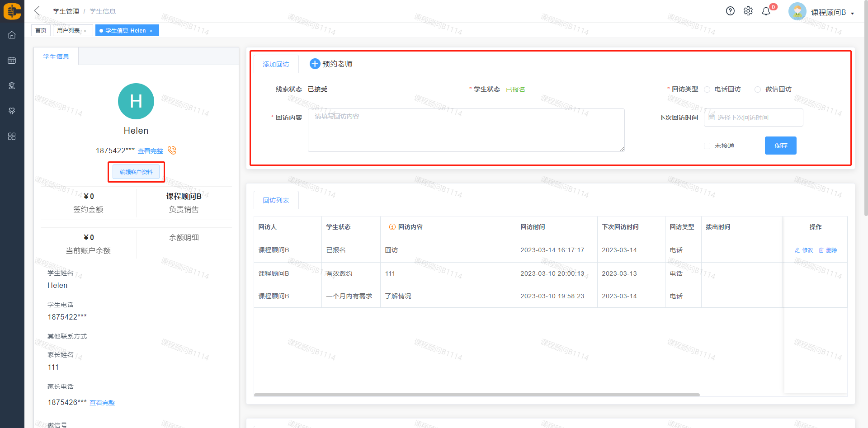Open the settings gear icon
Image resolution: width=868 pixels, height=428 pixels.
(x=748, y=11)
